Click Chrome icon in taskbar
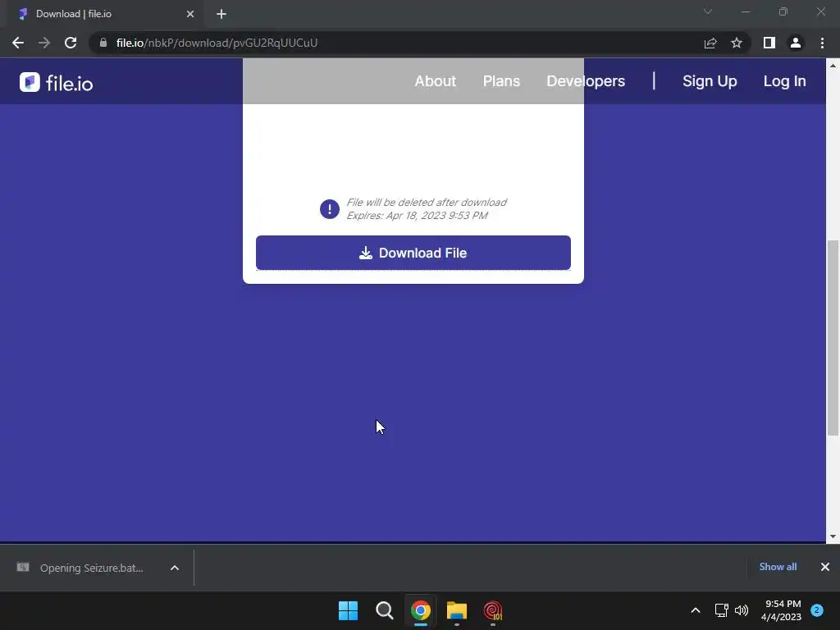 [x=421, y=610]
